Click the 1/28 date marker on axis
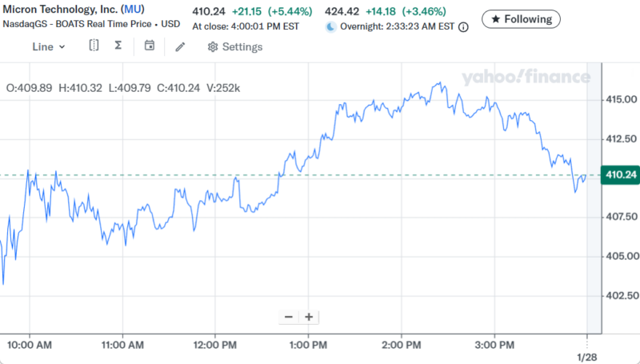 pyautogui.click(x=587, y=356)
